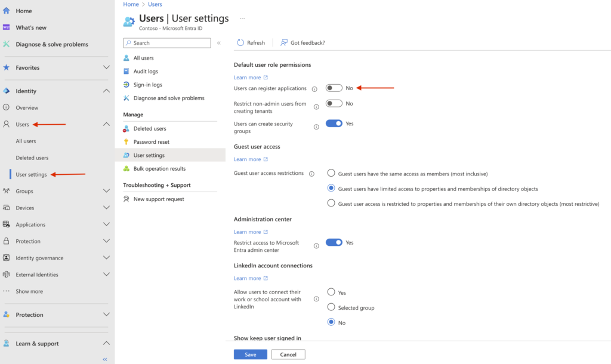Click the Refresh icon in the toolbar

240,43
